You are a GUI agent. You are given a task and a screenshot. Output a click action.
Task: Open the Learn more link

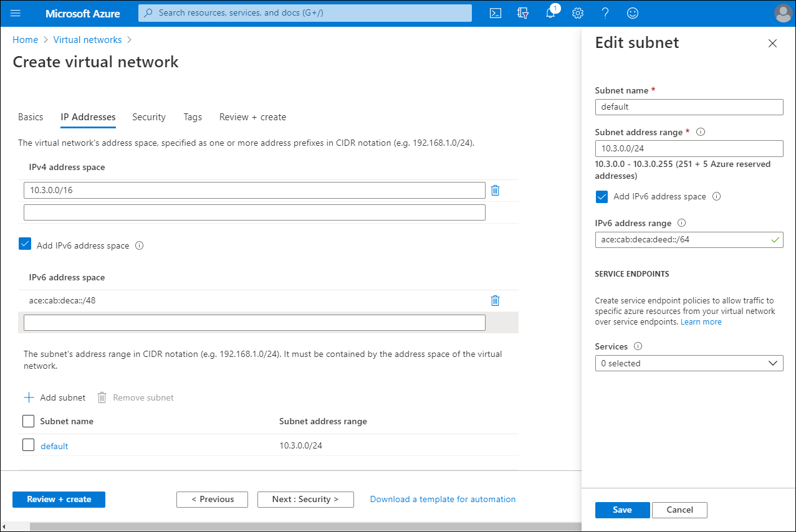coord(701,321)
